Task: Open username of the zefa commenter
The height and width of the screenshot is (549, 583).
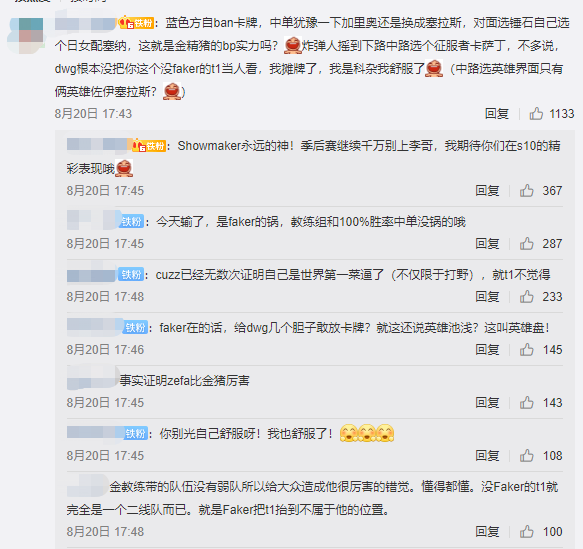Action: point(92,377)
